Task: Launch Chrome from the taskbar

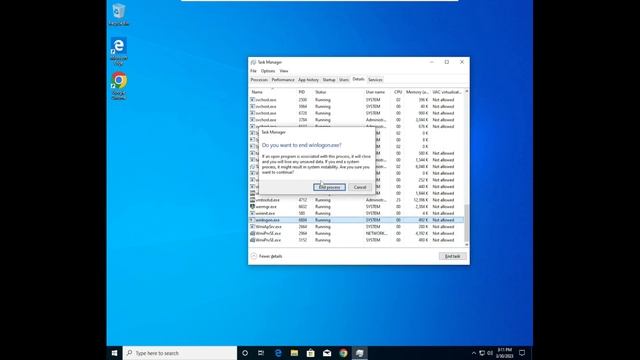Action: point(343,353)
